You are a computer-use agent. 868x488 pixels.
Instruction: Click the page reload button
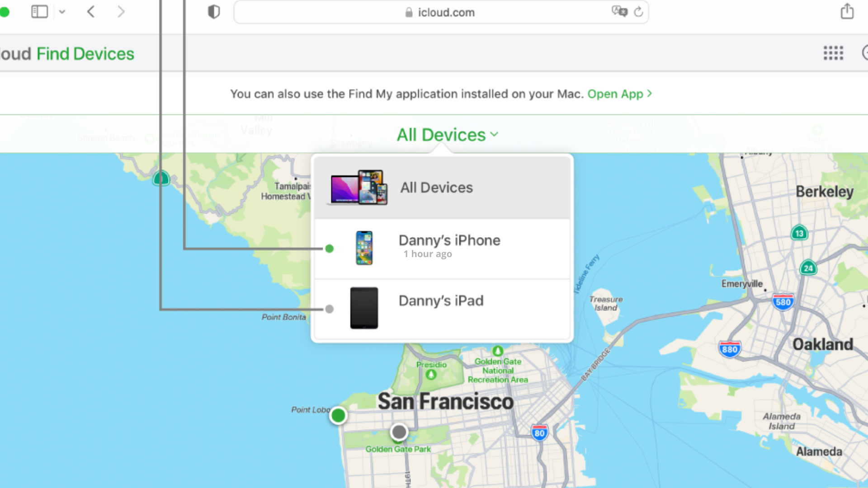[638, 12]
